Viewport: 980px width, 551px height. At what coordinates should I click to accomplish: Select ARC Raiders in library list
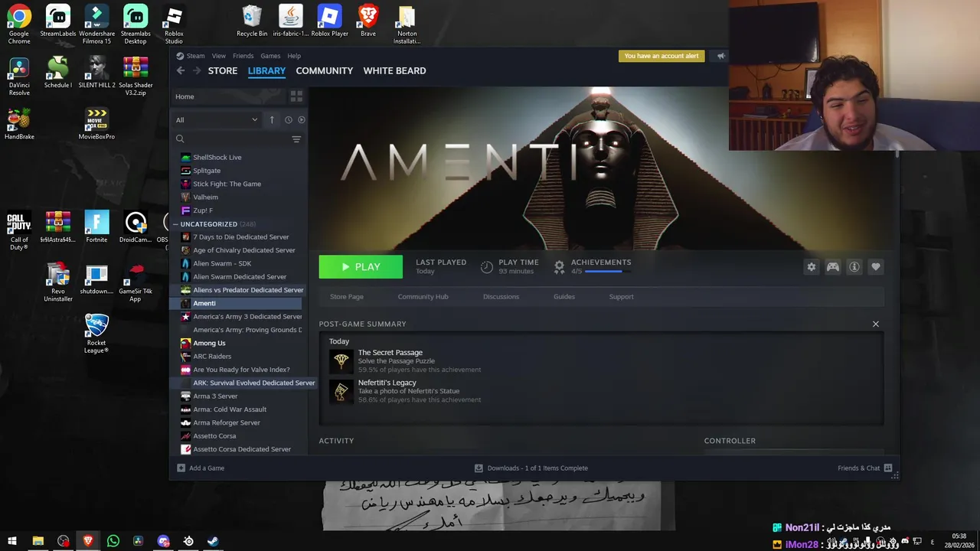(x=212, y=357)
